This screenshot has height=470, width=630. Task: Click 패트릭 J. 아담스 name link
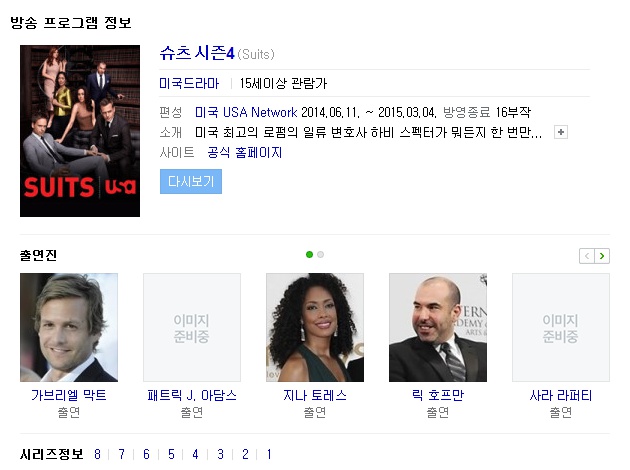(x=192, y=395)
